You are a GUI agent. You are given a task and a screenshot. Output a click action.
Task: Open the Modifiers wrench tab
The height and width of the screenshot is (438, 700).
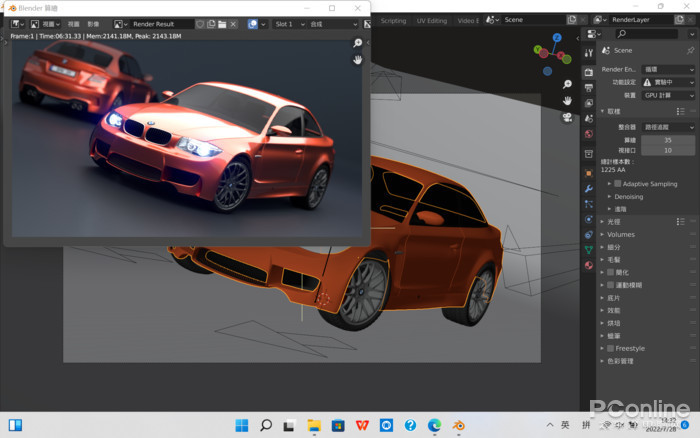tap(589, 188)
